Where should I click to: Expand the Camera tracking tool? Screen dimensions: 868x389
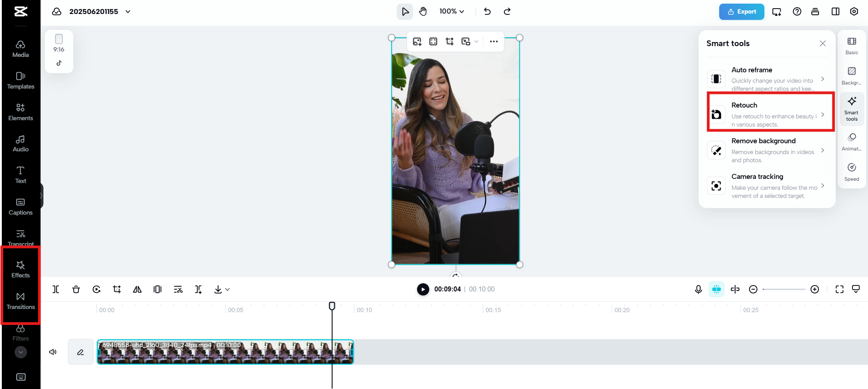[x=767, y=186]
